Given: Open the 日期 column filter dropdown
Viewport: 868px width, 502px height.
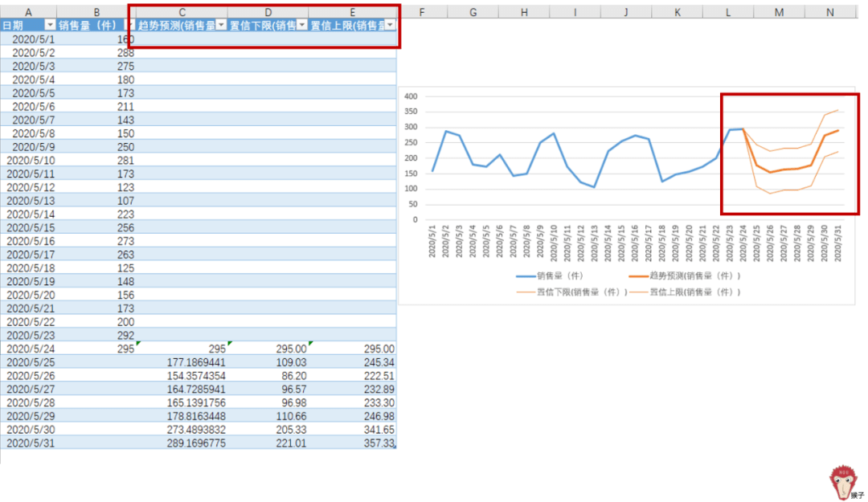Looking at the screenshot, I should tap(50, 25).
